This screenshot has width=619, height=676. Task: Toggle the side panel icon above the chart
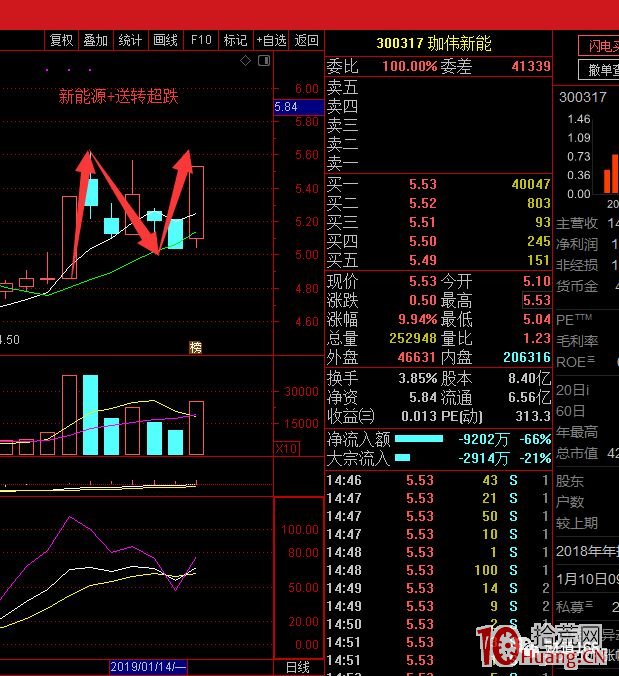point(264,61)
